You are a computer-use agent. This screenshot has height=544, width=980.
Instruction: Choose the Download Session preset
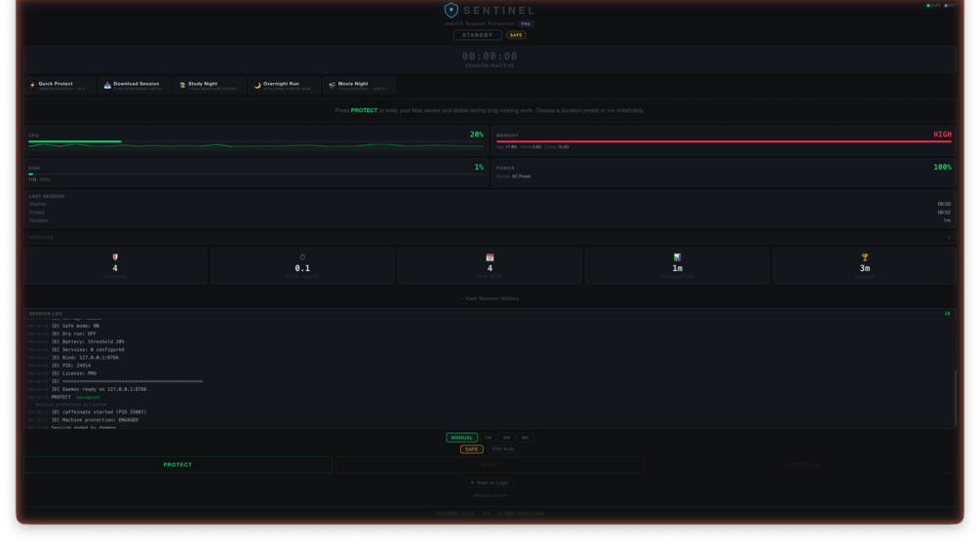click(135, 86)
